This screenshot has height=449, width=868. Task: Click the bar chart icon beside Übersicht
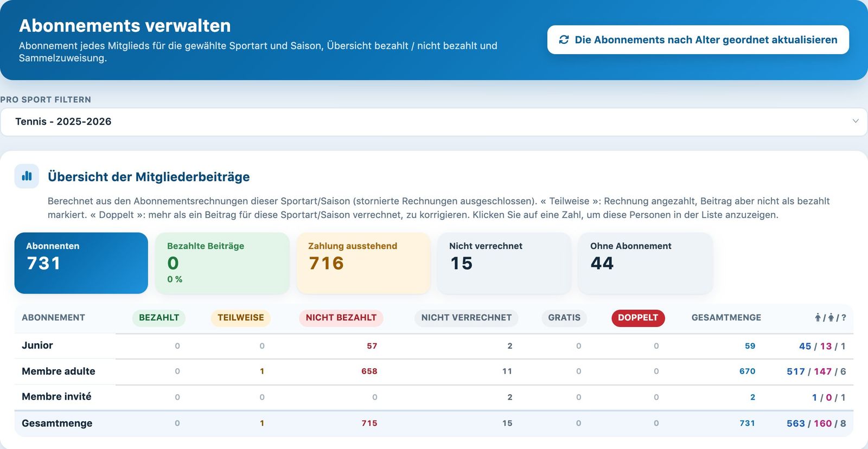click(27, 176)
